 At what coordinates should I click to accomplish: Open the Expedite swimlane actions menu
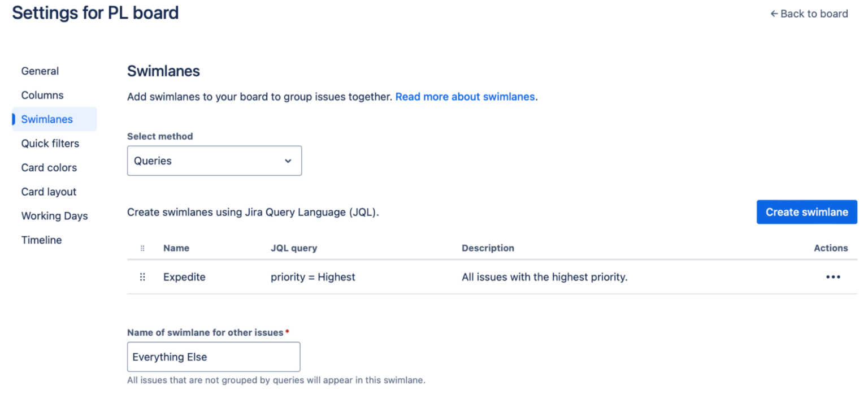[833, 277]
